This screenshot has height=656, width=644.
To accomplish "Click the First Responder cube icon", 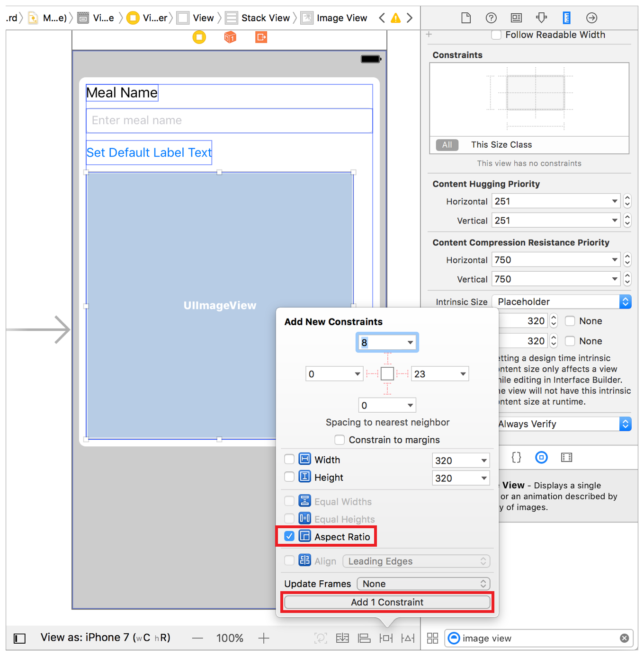I will tap(230, 37).
